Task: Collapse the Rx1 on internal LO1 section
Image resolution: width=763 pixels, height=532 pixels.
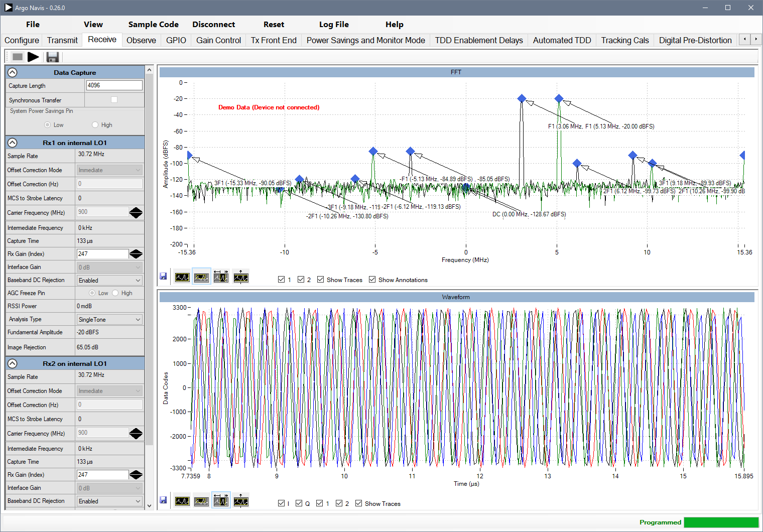Action: (x=13, y=143)
